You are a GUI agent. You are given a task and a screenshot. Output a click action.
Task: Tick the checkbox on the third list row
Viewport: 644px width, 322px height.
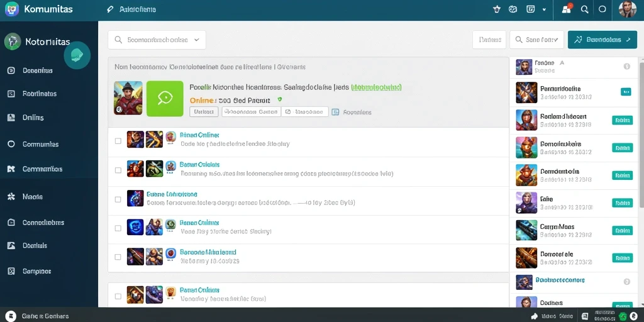point(118,199)
